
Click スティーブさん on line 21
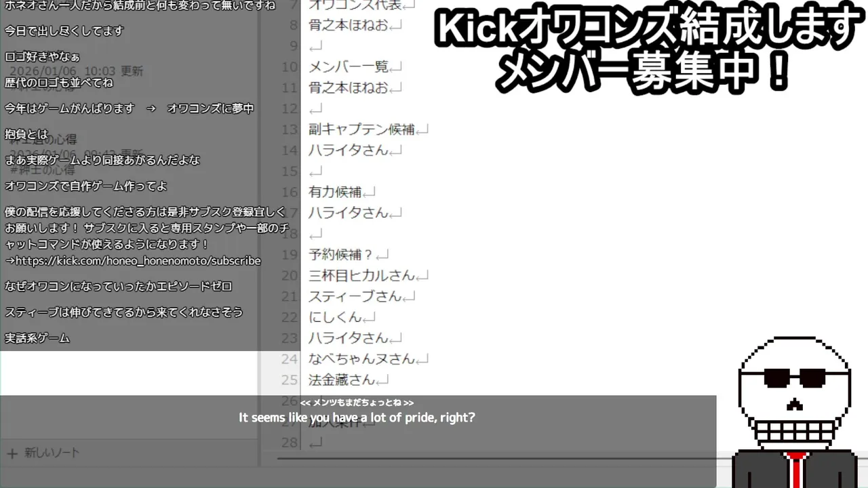tap(355, 296)
